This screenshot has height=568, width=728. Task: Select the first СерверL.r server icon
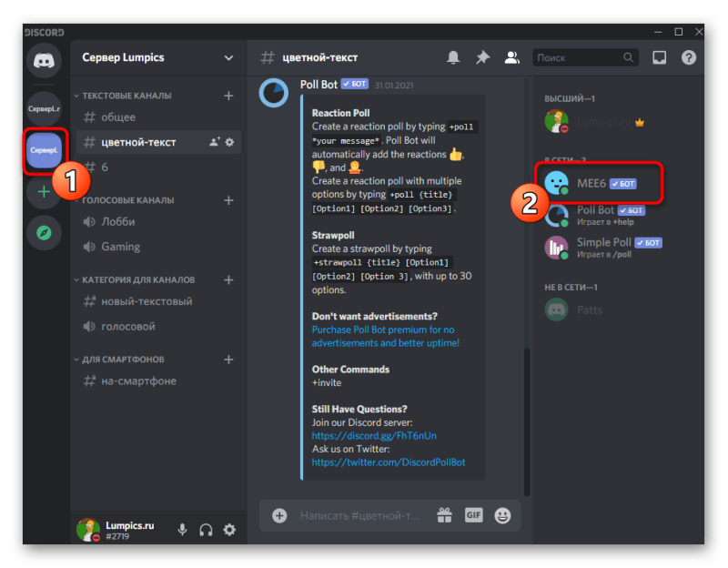tap(44, 108)
